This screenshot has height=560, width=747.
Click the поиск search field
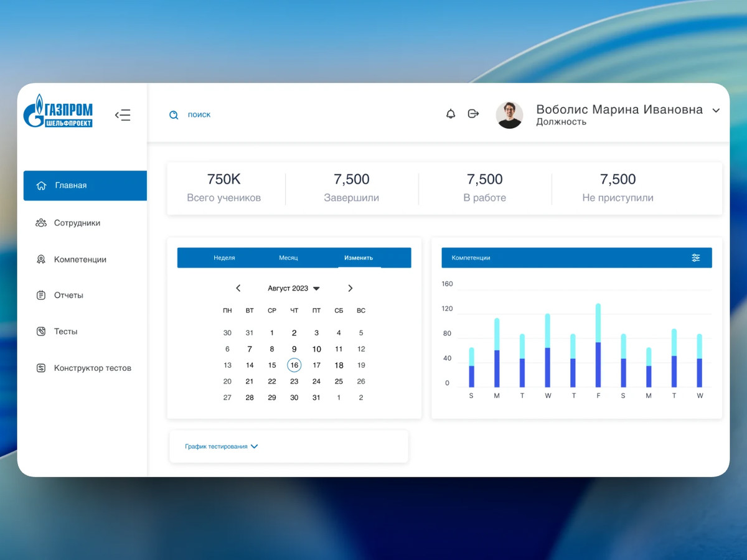point(199,115)
